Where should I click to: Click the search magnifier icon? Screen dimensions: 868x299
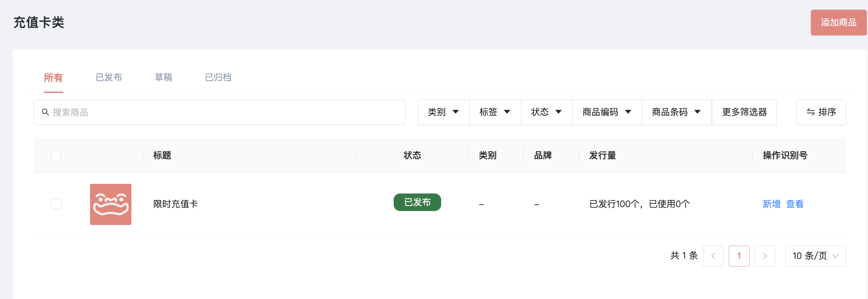[x=45, y=112]
